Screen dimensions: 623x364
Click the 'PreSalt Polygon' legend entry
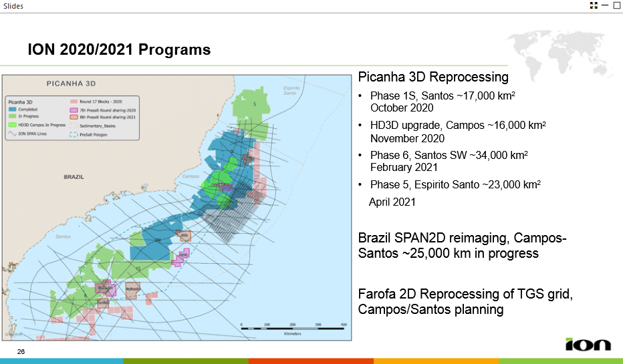coord(89,134)
